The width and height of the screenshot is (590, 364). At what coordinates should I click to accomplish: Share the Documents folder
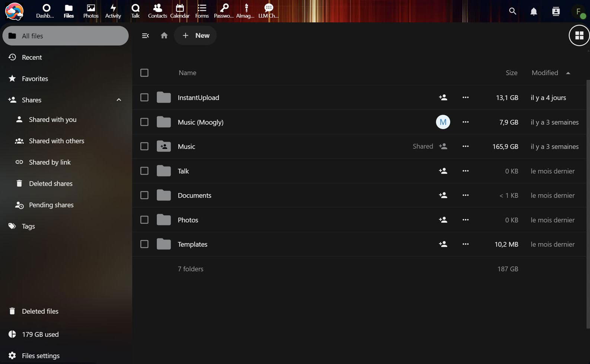click(x=443, y=195)
